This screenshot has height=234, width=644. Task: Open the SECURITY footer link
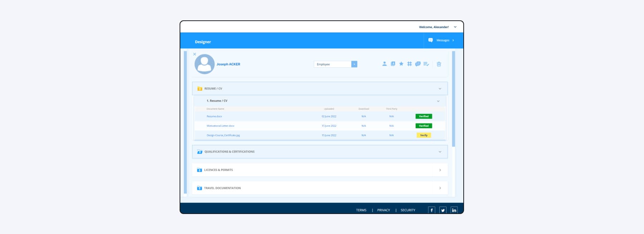[x=408, y=210]
